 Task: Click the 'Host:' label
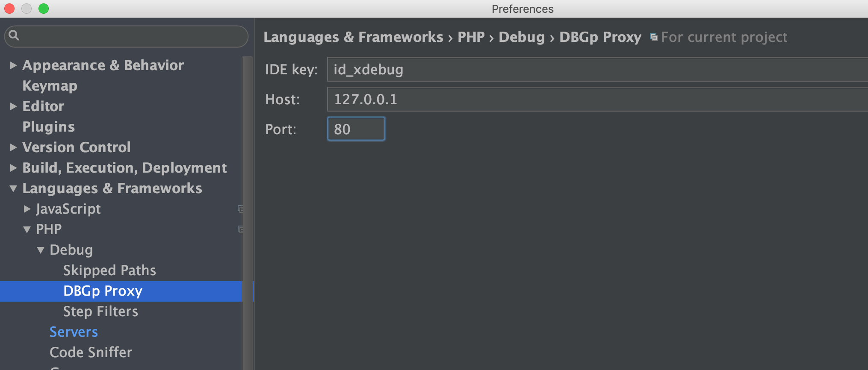pyautogui.click(x=282, y=99)
